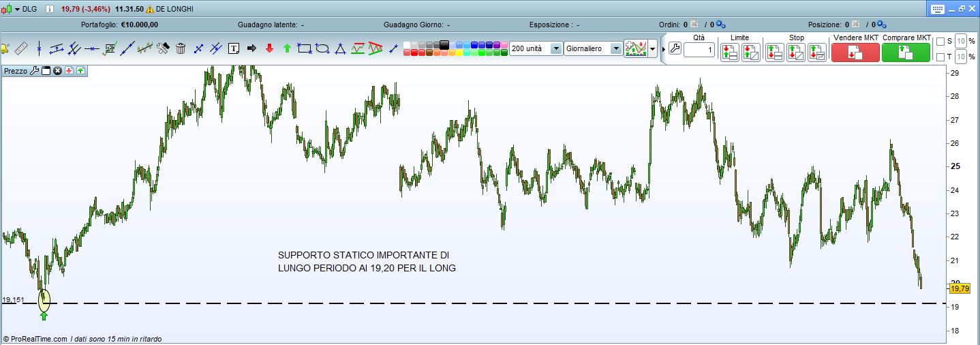This screenshot has height=345, width=980.
Task: Select the rectangle drawing tool
Action: click(305, 48)
